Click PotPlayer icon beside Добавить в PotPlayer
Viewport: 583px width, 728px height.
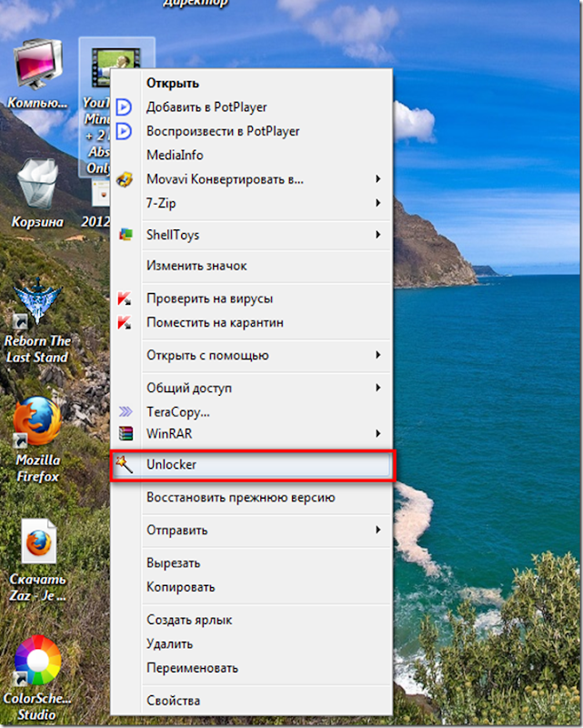pos(124,107)
